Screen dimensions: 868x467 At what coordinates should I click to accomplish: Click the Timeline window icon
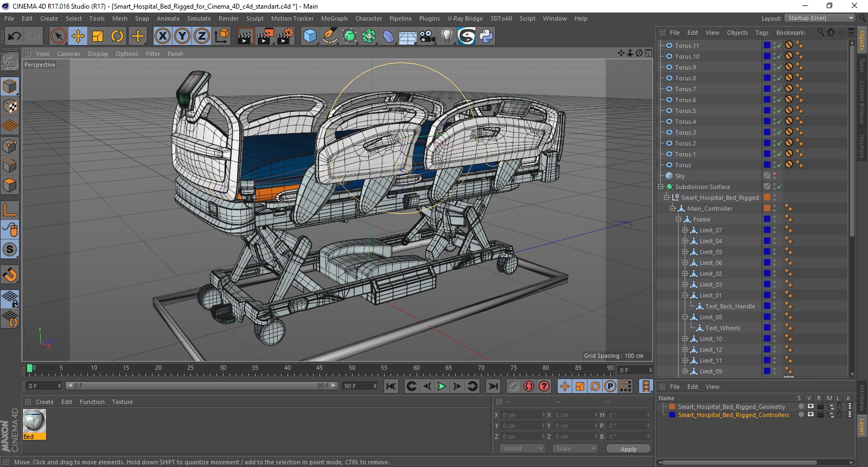tap(646, 386)
